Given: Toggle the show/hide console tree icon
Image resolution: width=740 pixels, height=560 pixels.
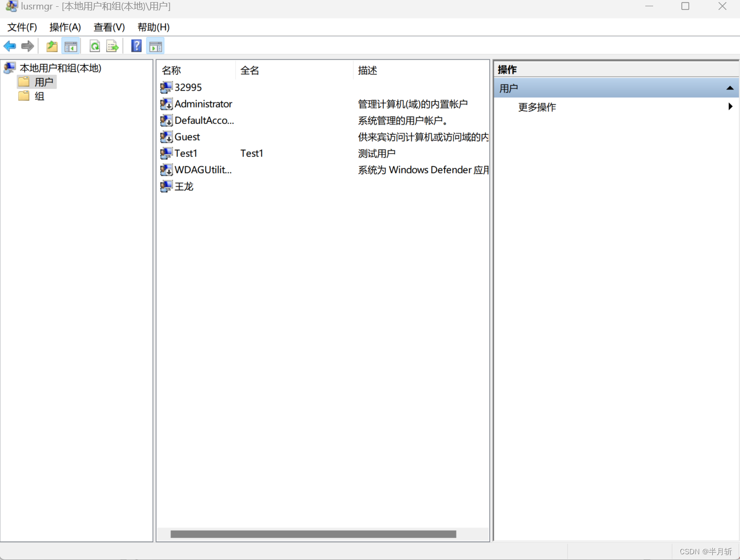Looking at the screenshot, I should coord(71,47).
